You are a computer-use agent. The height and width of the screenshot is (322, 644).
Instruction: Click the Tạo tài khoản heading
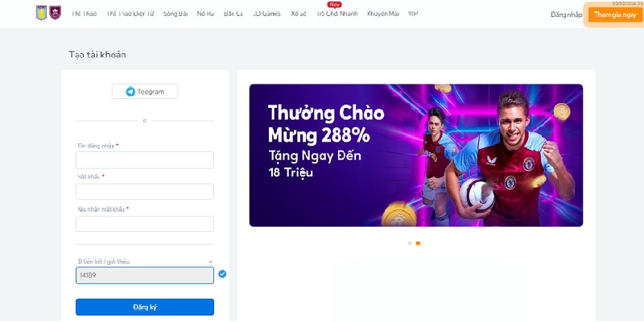pos(97,55)
